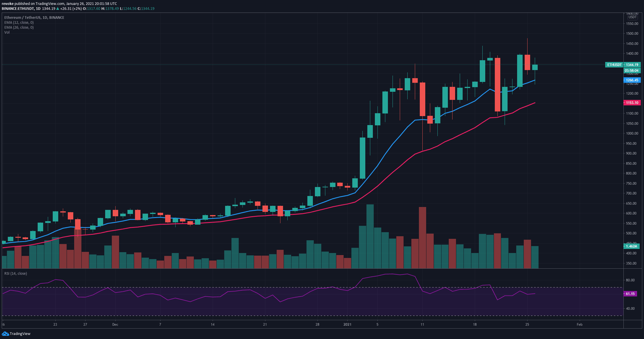Viewport: 644px width, 339px height.
Task: Click the revoke author name in header
Action: click(7, 4)
